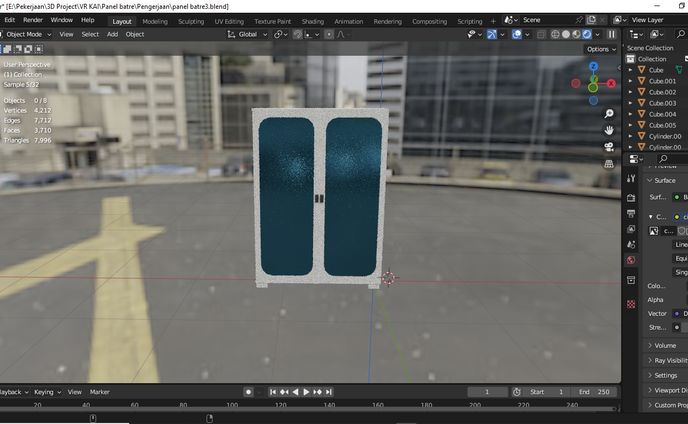688x424 pixels.
Task: Pause the viewport render preview
Action: coord(612,34)
